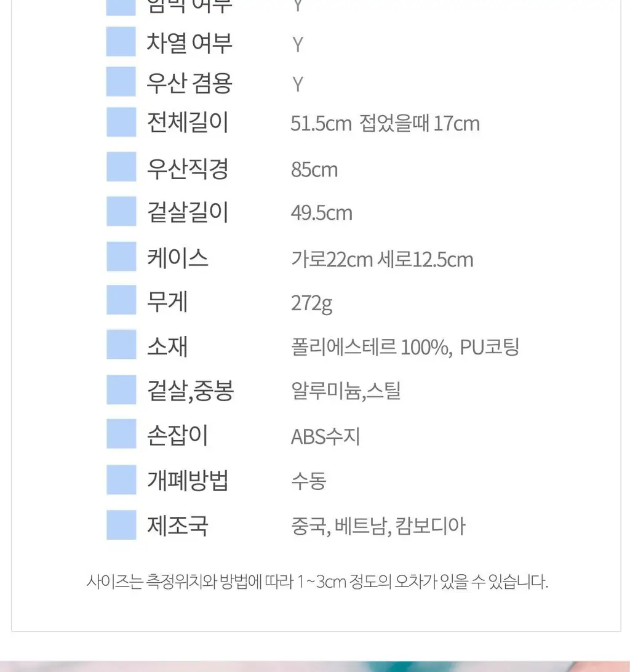Select the blue square beside 손잡이
The width and height of the screenshot is (630, 672).
tap(121, 434)
